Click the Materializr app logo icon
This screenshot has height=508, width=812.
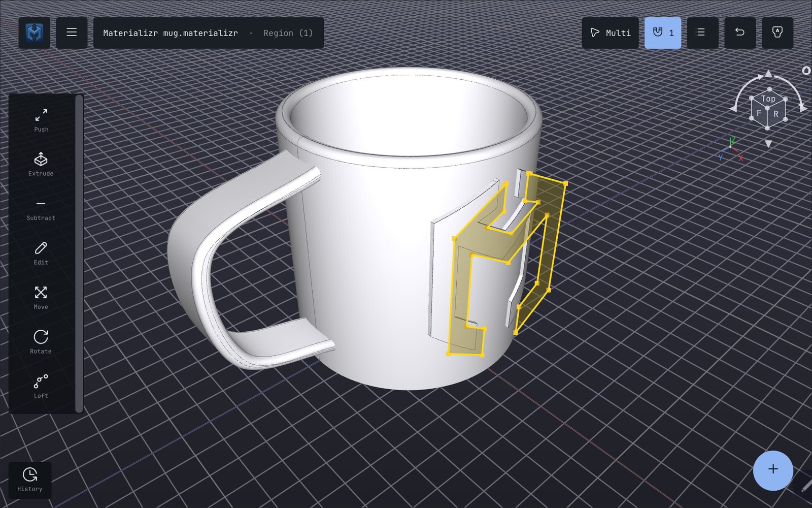35,33
